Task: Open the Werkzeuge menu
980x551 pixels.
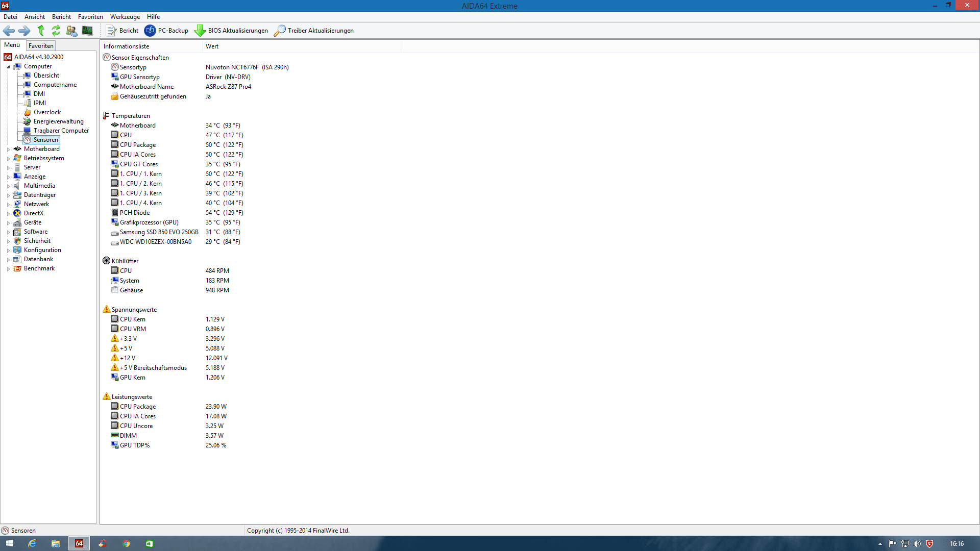Action: coord(125,17)
